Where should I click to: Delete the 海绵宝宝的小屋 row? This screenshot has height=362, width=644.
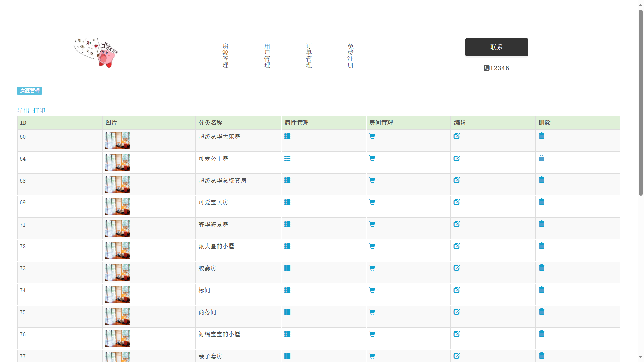(542, 334)
